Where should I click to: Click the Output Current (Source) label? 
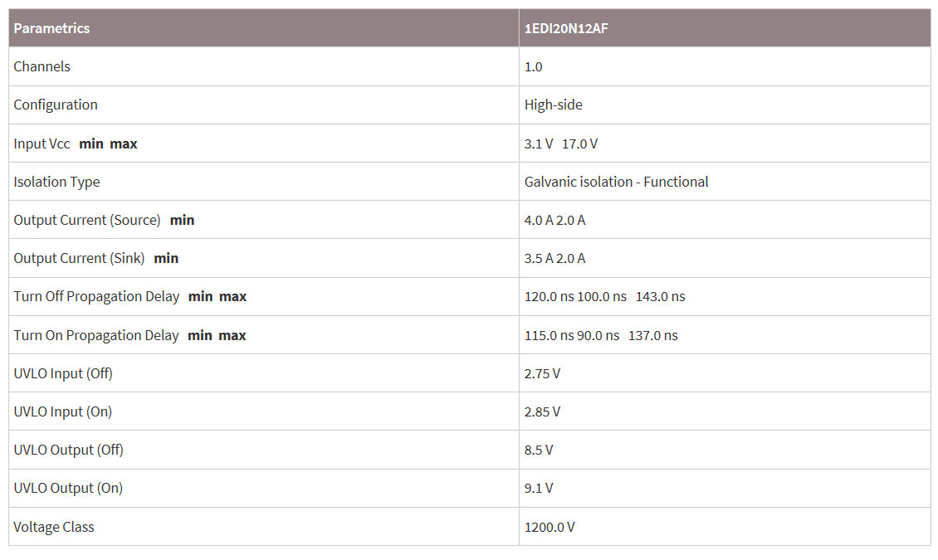tap(87, 220)
